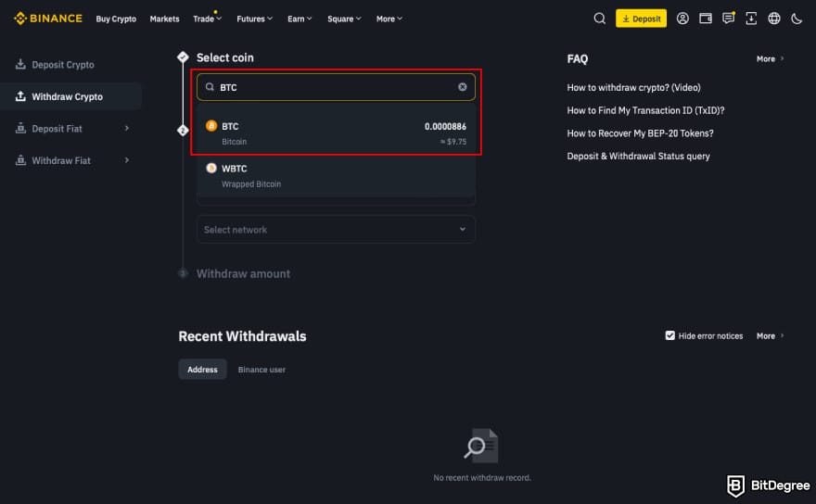Select the Wrapped Bitcoin text

pyautogui.click(x=251, y=183)
